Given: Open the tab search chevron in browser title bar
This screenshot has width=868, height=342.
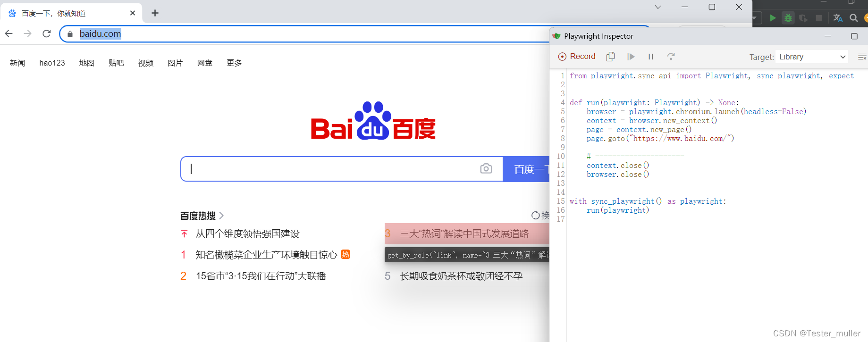Looking at the screenshot, I should [658, 7].
